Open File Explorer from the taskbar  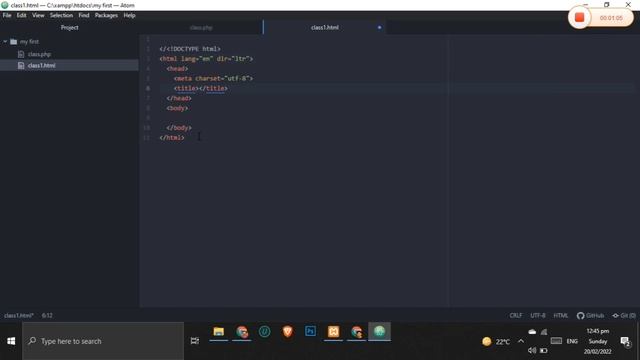click(x=219, y=332)
